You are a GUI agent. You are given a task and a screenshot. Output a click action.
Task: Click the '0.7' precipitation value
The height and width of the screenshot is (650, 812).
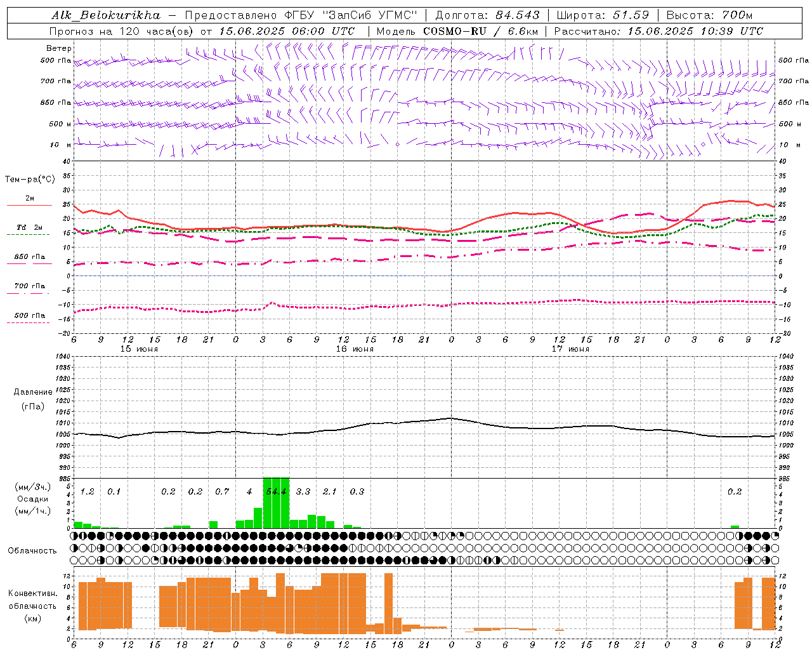pos(222,492)
